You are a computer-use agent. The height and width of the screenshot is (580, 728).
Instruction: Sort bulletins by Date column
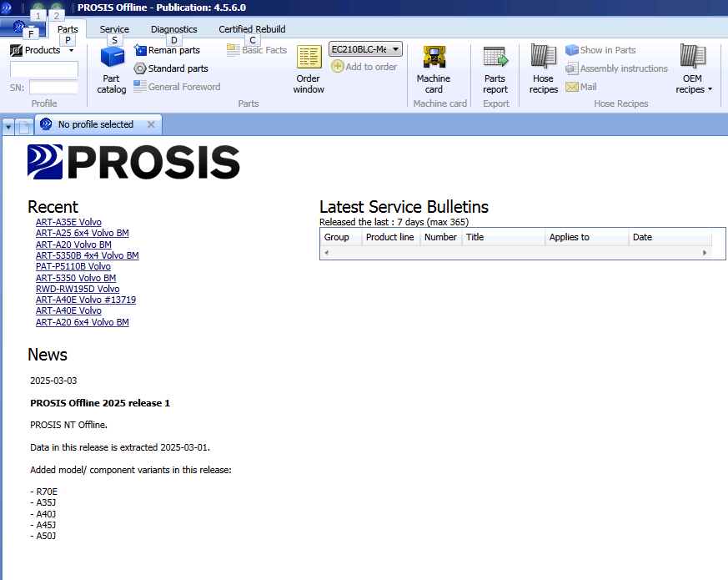[670, 237]
